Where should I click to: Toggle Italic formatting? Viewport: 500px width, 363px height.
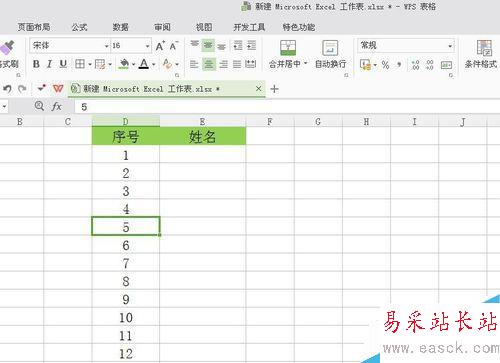(x=49, y=64)
